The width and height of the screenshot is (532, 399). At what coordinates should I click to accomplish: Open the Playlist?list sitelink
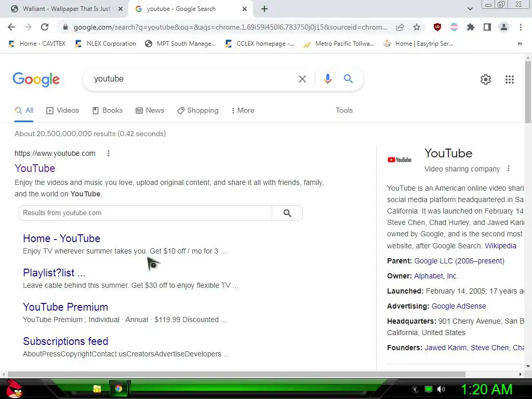(54, 273)
